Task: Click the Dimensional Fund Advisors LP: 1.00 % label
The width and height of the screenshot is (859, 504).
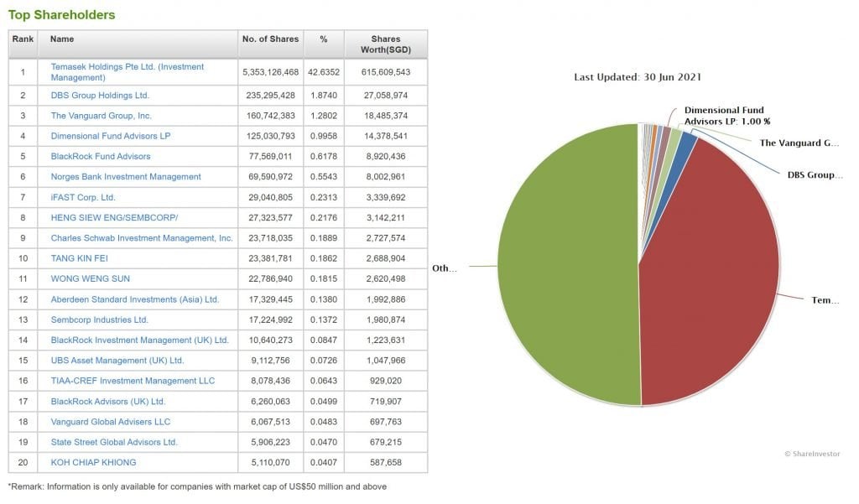Action: [727, 116]
